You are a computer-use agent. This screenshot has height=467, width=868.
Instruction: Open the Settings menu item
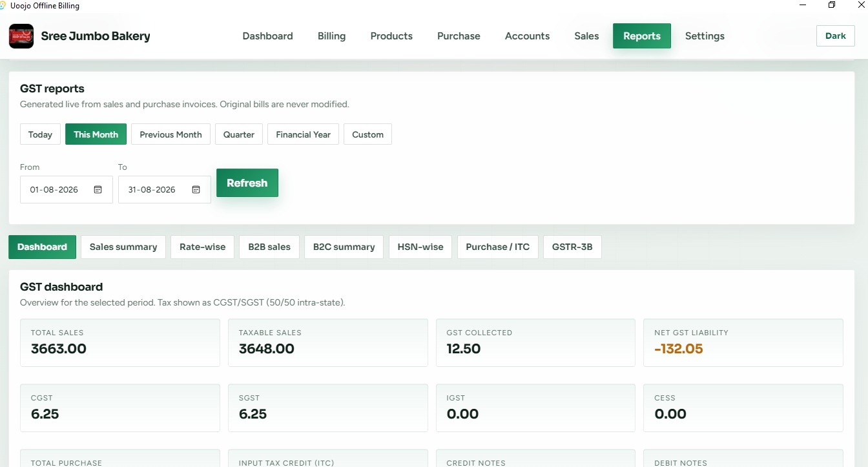(x=705, y=36)
